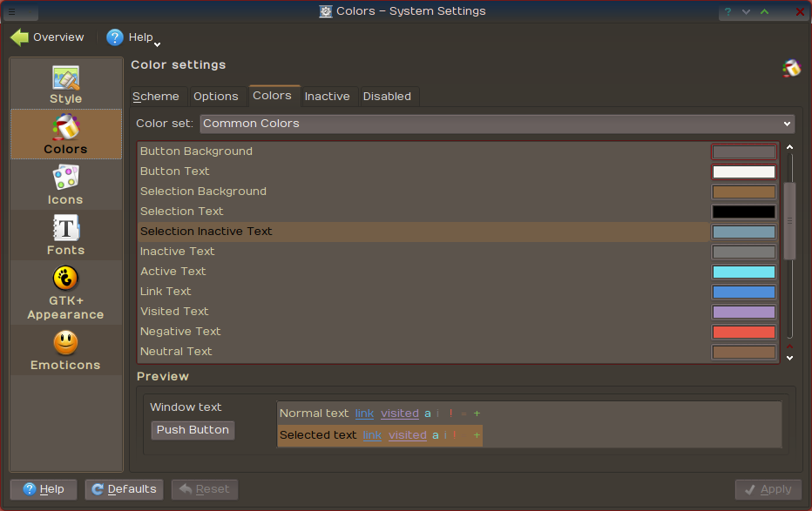Click the Active Text cyan swatch
Viewport: 812px width, 511px height.
click(x=744, y=272)
